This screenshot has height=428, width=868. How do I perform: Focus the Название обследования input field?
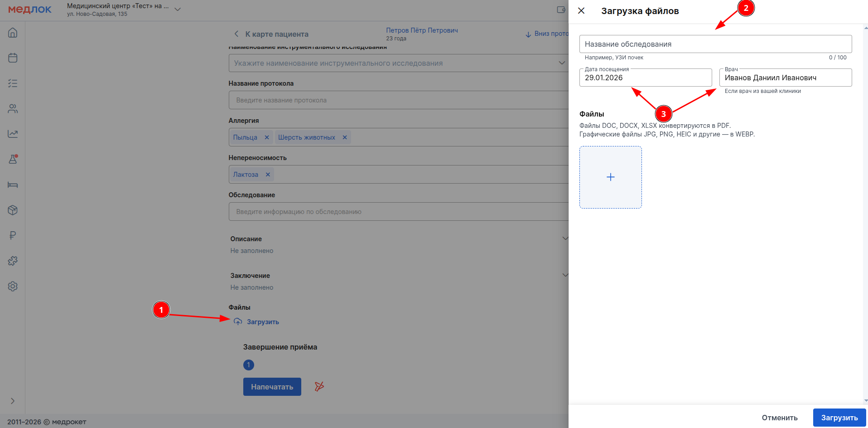pyautogui.click(x=715, y=44)
